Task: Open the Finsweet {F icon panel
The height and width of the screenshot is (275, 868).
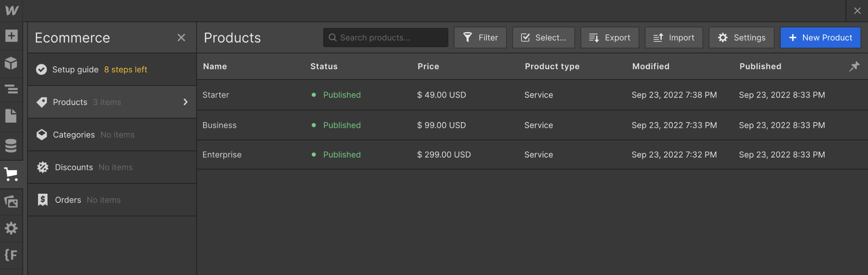Action: 11,255
